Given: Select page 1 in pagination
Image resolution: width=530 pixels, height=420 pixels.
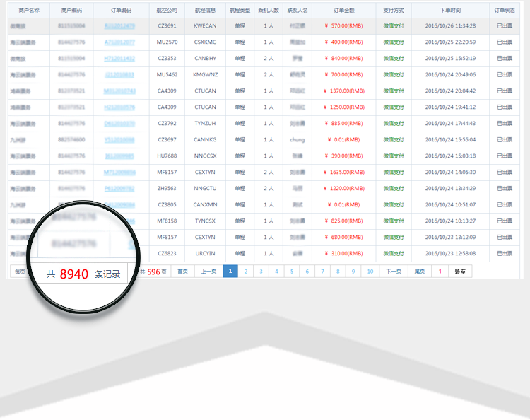Looking at the screenshot, I should tap(230, 272).
